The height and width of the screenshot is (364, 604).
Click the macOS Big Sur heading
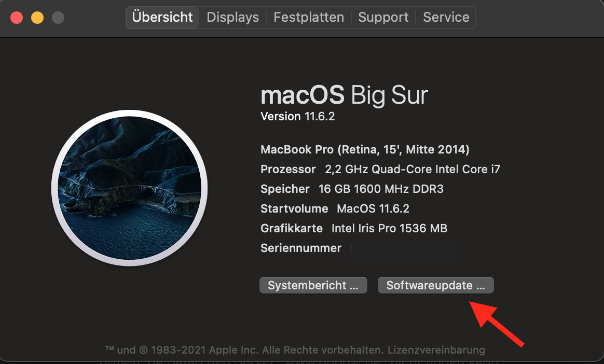pos(344,95)
